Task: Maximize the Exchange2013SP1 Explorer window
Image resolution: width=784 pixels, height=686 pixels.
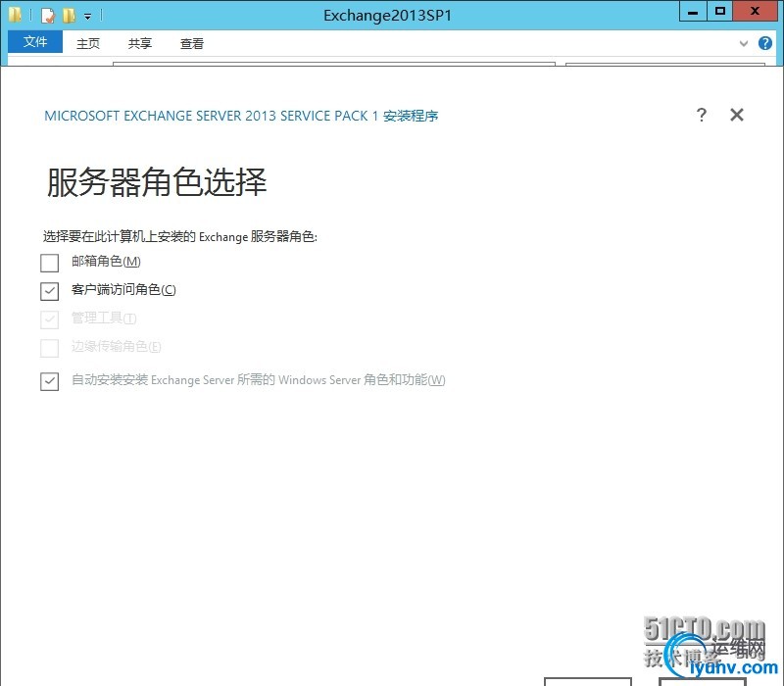Action: click(x=720, y=11)
